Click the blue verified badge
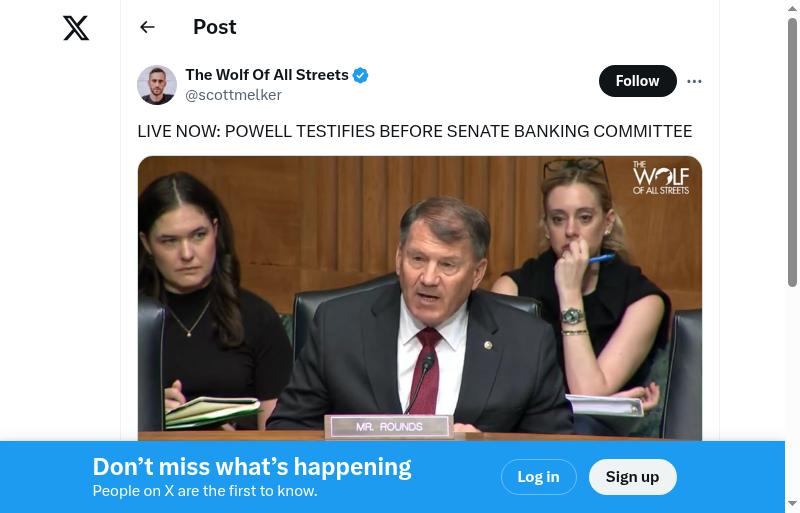Screen dimensions: 800x513 tap(361, 75)
